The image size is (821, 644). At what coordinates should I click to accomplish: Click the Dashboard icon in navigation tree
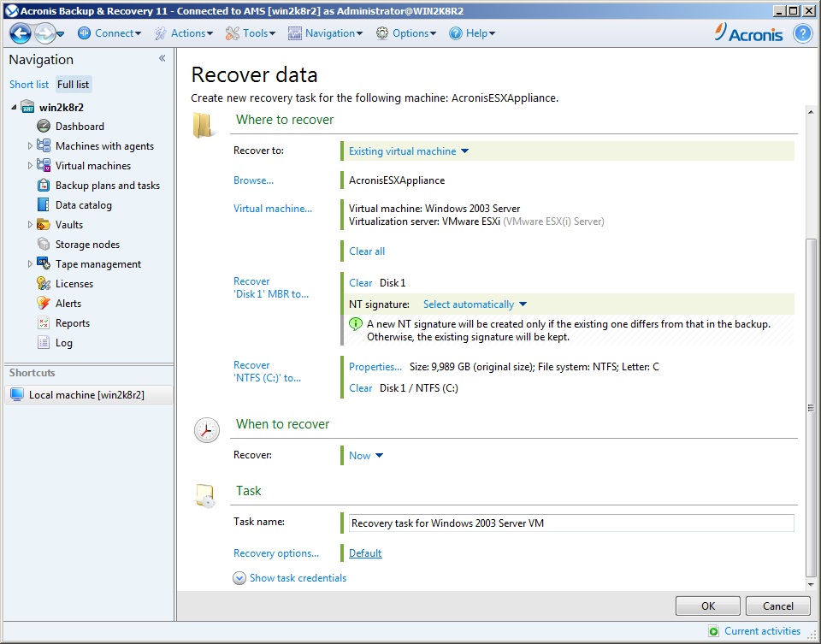(x=44, y=127)
